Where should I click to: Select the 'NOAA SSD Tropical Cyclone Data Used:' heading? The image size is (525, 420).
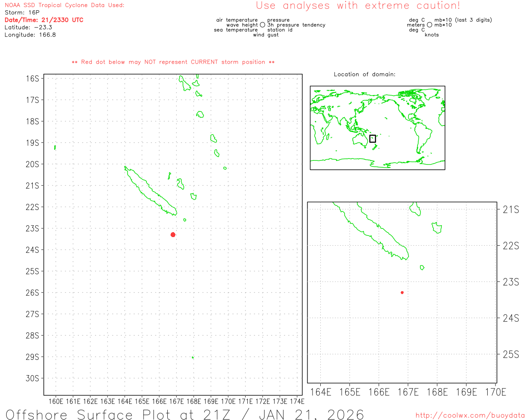click(x=64, y=5)
